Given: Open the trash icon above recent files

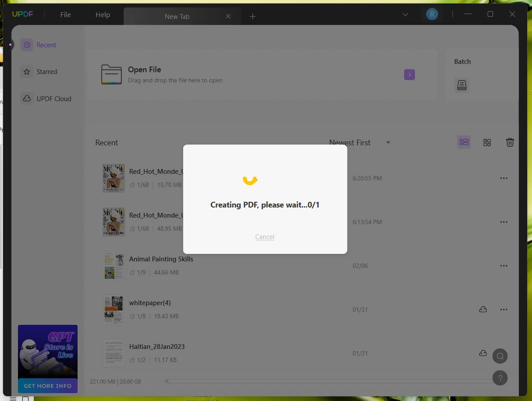Looking at the screenshot, I should click(x=510, y=142).
